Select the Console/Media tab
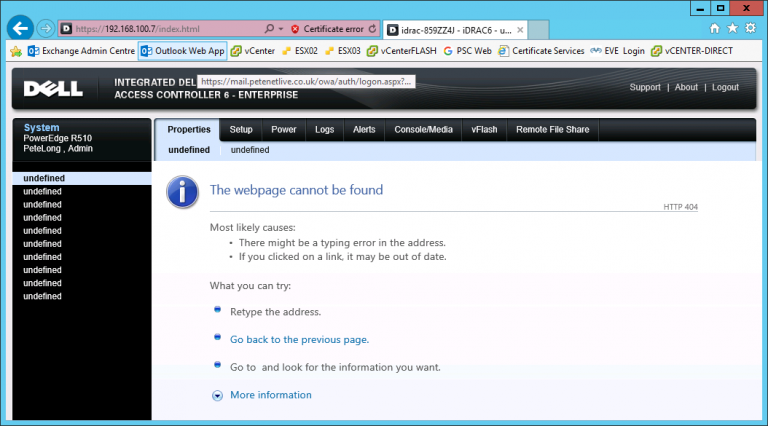 (x=423, y=130)
